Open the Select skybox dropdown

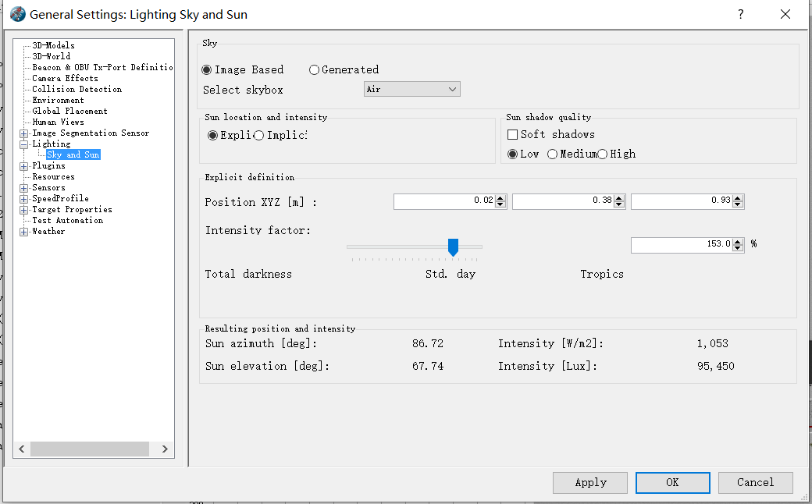[x=412, y=89]
